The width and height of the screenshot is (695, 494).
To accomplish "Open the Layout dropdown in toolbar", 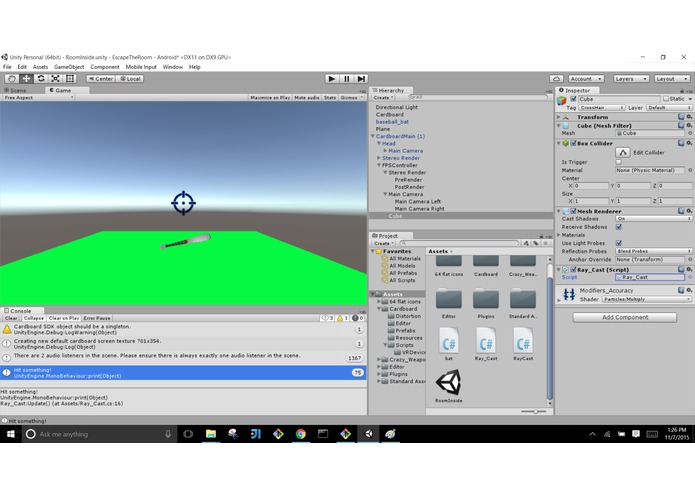I will pos(672,78).
